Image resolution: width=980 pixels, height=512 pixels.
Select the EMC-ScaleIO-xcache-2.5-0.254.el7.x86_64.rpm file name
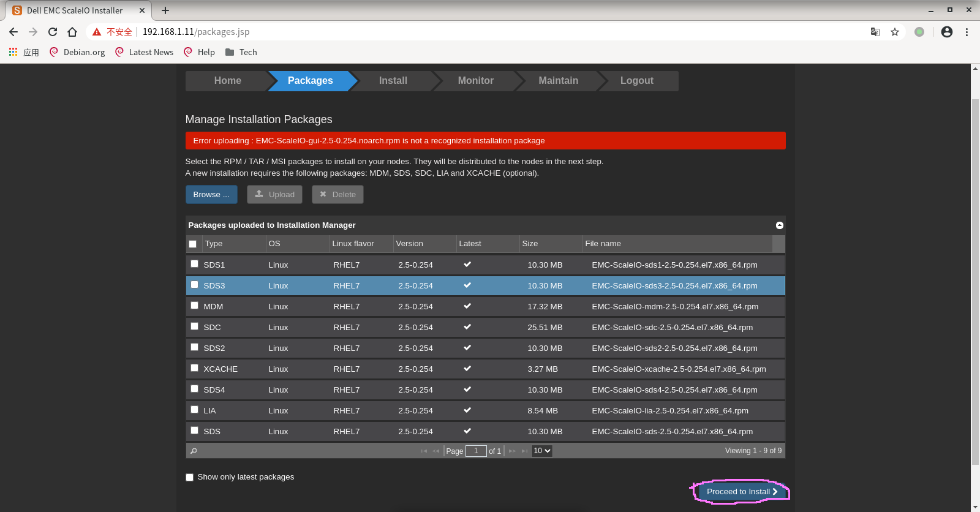[x=679, y=369]
